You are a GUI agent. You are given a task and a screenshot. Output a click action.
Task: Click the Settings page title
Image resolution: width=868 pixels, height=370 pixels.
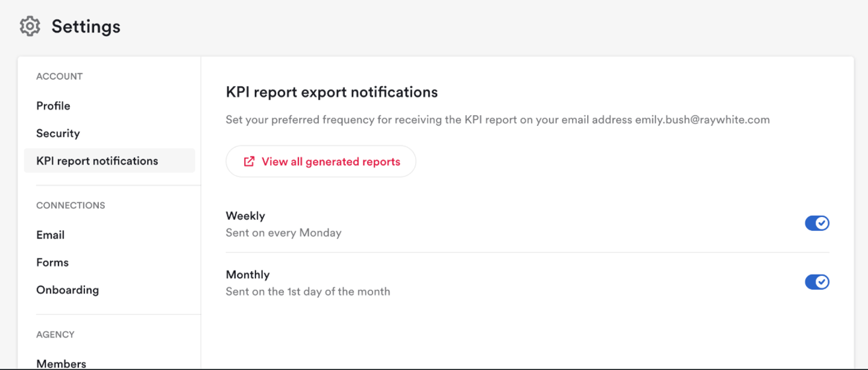click(86, 27)
